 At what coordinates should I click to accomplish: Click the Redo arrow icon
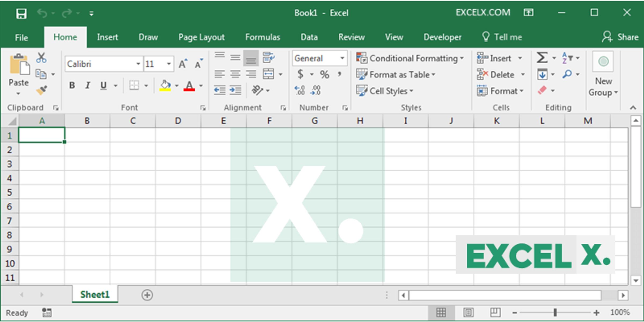pyautogui.click(x=67, y=13)
